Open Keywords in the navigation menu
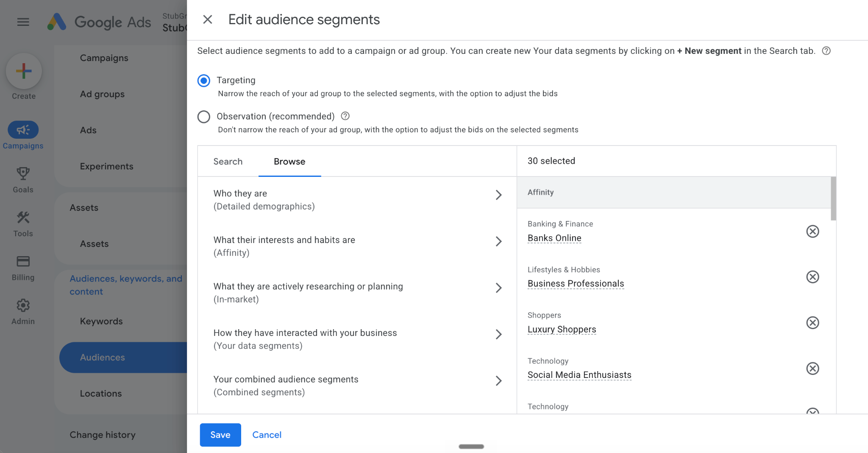 pyautogui.click(x=101, y=321)
